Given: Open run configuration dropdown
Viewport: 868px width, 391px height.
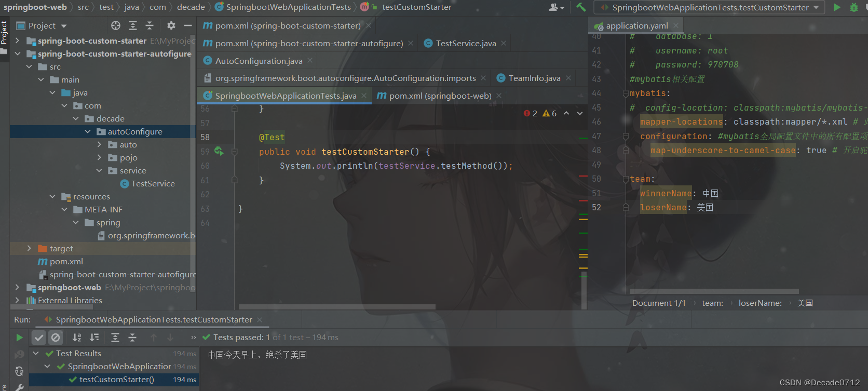Looking at the screenshot, I should pos(709,7).
